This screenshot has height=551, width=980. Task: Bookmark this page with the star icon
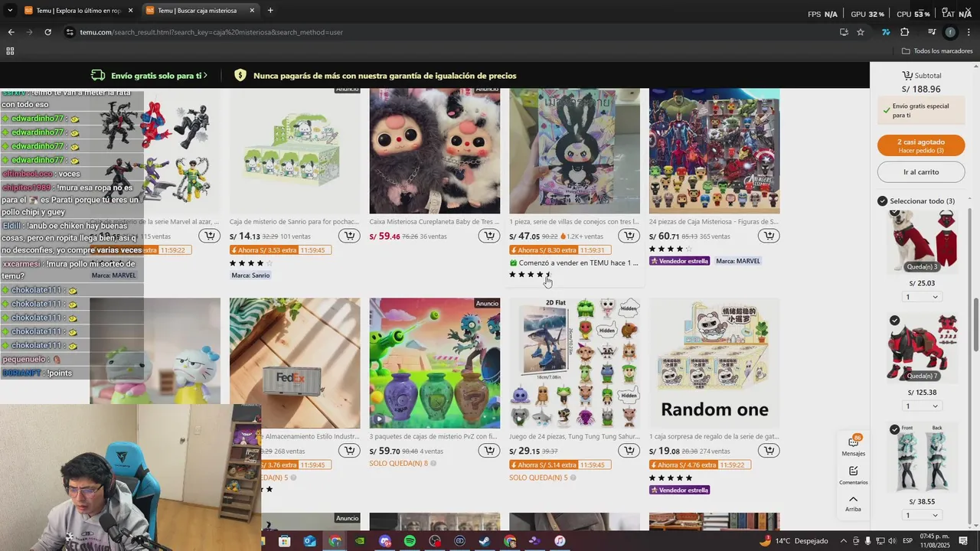pos(861,32)
